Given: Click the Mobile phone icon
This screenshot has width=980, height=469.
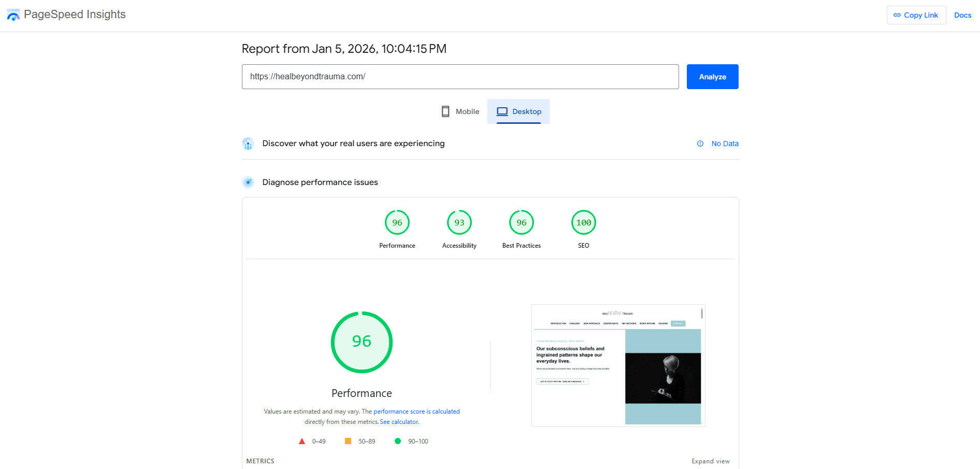Looking at the screenshot, I should (x=445, y=111).
